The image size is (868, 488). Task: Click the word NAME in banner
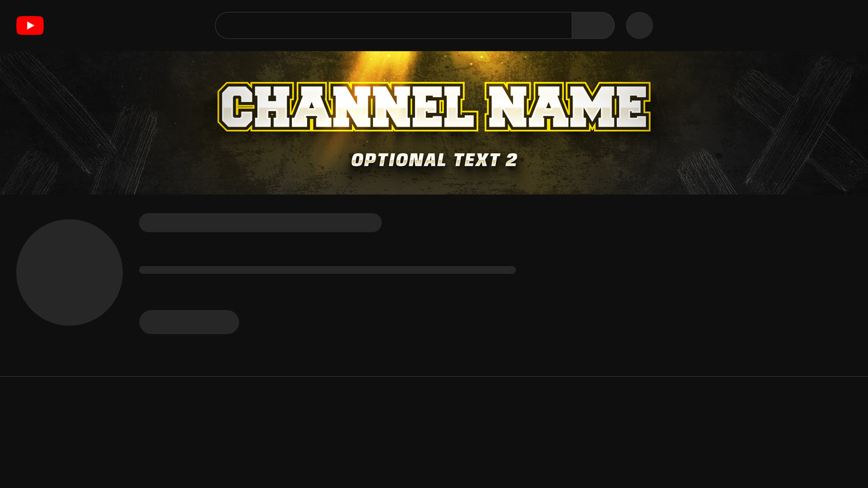click(568, 107)
